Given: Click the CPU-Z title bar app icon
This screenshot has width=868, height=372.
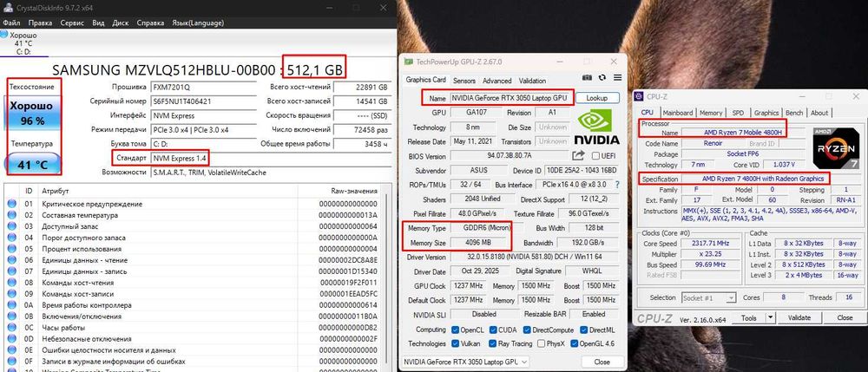Looking at the screenshot, I should pos(640,97).
